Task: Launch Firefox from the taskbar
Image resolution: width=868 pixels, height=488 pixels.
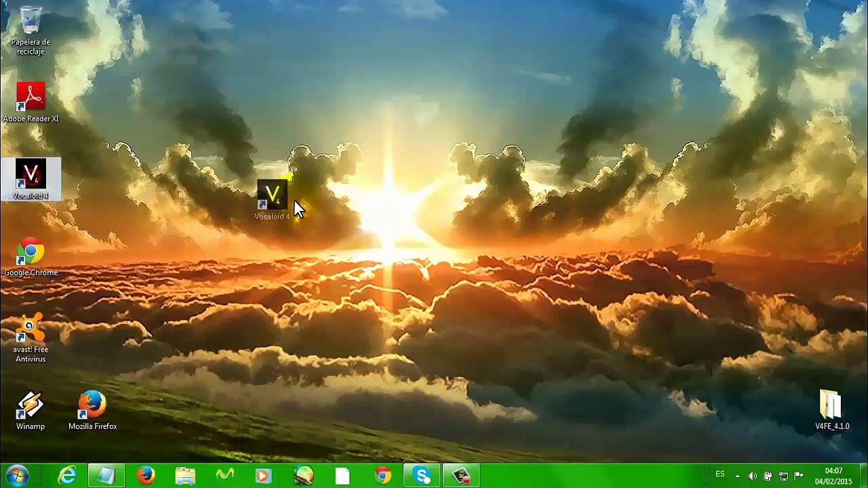Action: [145, 476]
